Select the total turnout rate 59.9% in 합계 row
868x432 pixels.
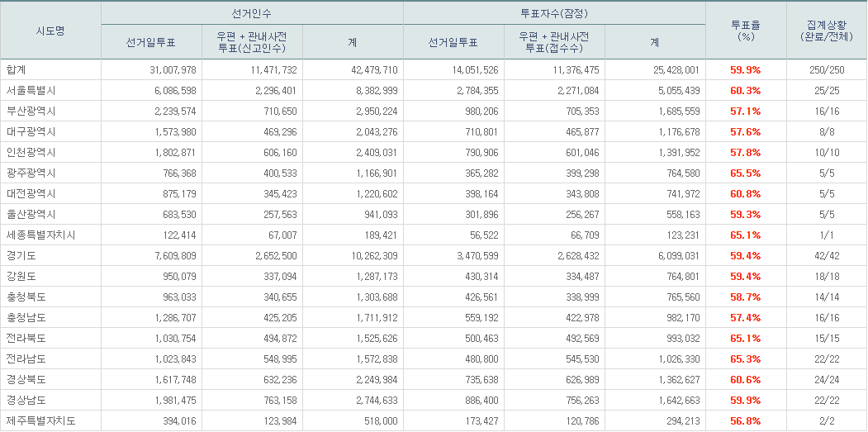coord(745,70)
